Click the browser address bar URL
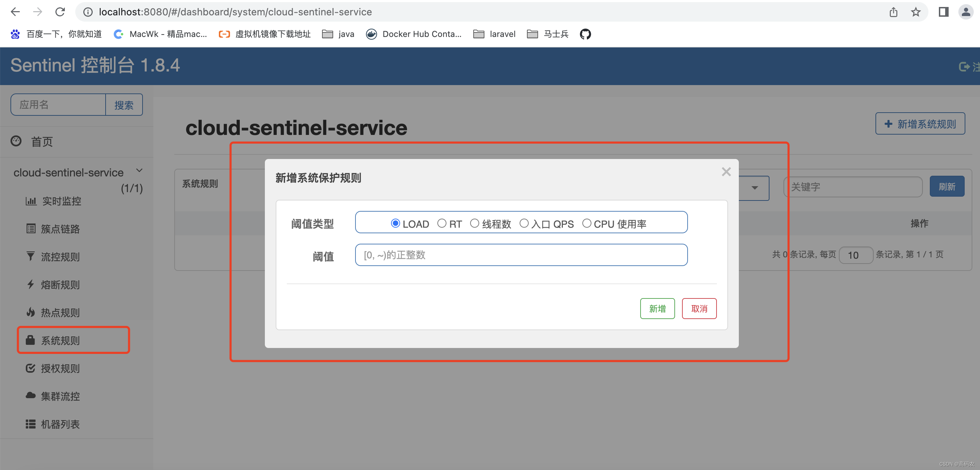Image resolution: width=980 pixels, height=470 pixels. pyautogui.click(x=235, y=12)
